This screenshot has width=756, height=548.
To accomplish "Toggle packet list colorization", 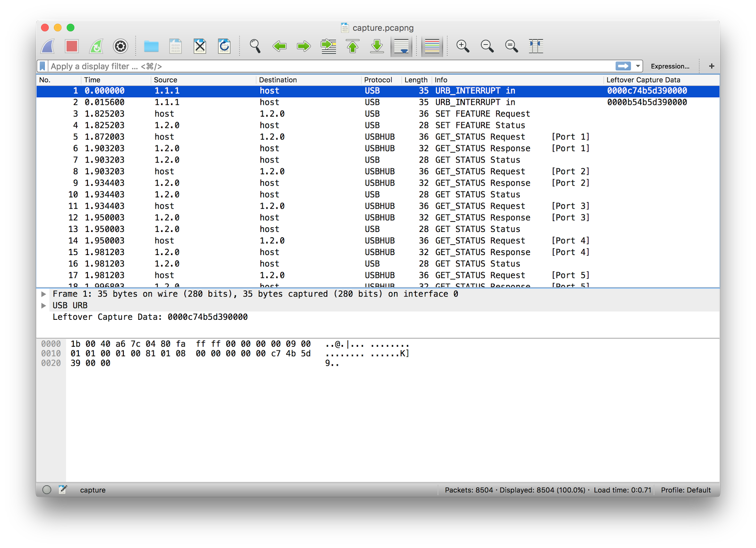I will pyautogui.click(x=432, y=46).
